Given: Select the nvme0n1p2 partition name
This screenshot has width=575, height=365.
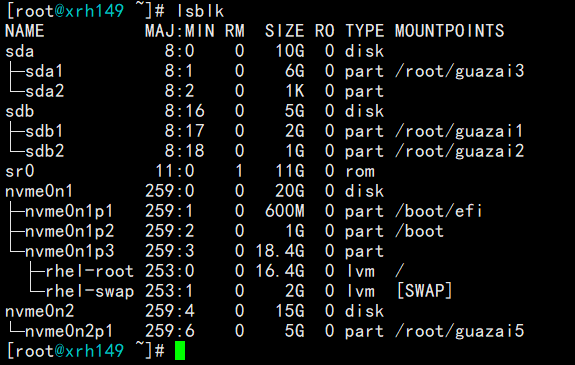Looking at the screenshot, I should tap(69, 231).
